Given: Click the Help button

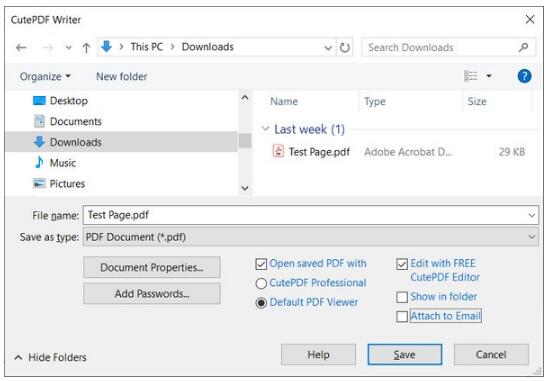Looking at the screenshot, I should (x=318, y=354).
